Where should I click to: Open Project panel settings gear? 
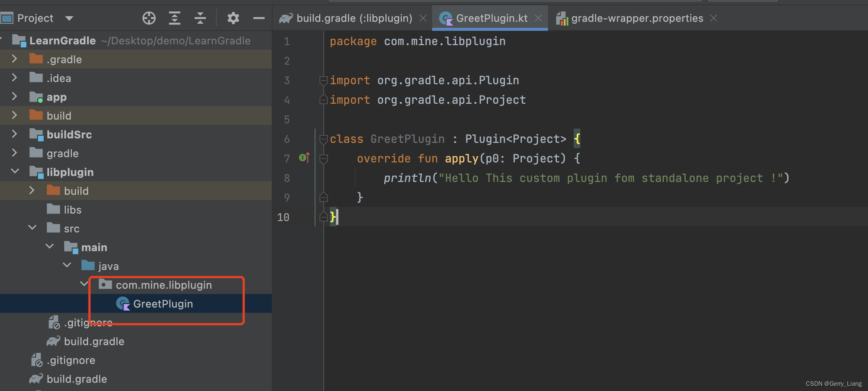(233, 18)
